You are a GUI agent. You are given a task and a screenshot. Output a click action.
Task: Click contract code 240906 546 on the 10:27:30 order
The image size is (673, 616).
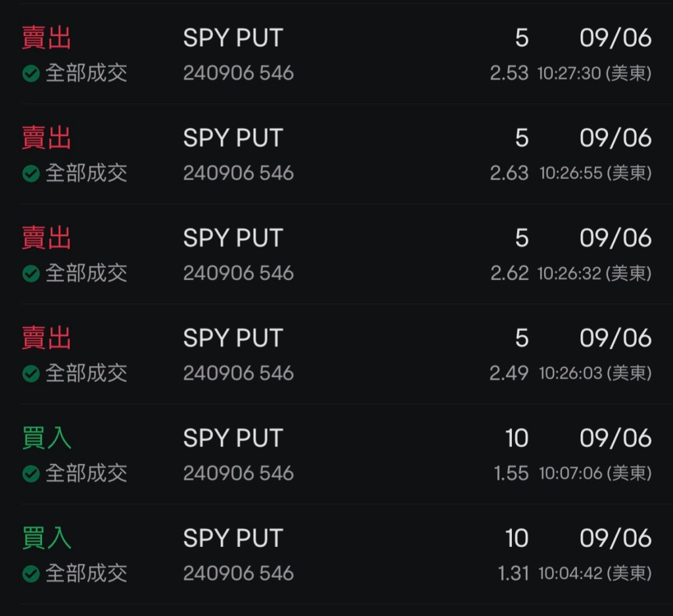tap(238, 73)
